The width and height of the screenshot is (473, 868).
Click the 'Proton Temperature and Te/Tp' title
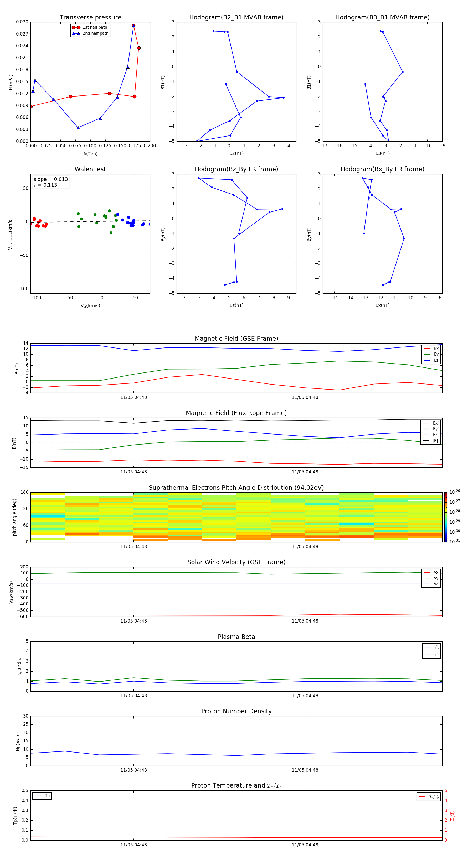(236, 786)
